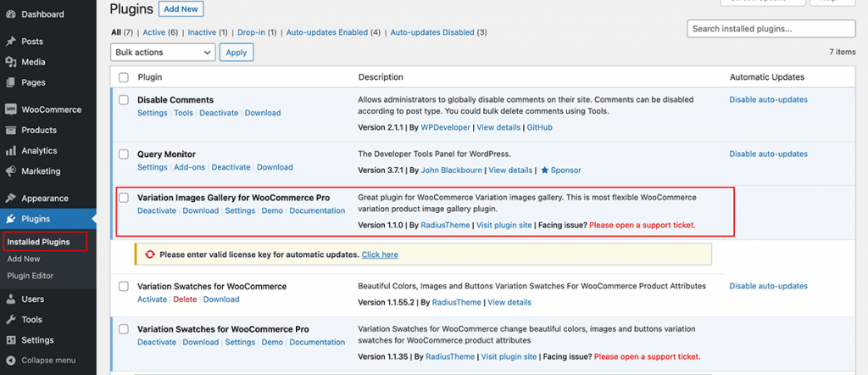The image size is (868, 375).
Task: Go to Installed Plugins submenu
Action: tap(38, 242)
